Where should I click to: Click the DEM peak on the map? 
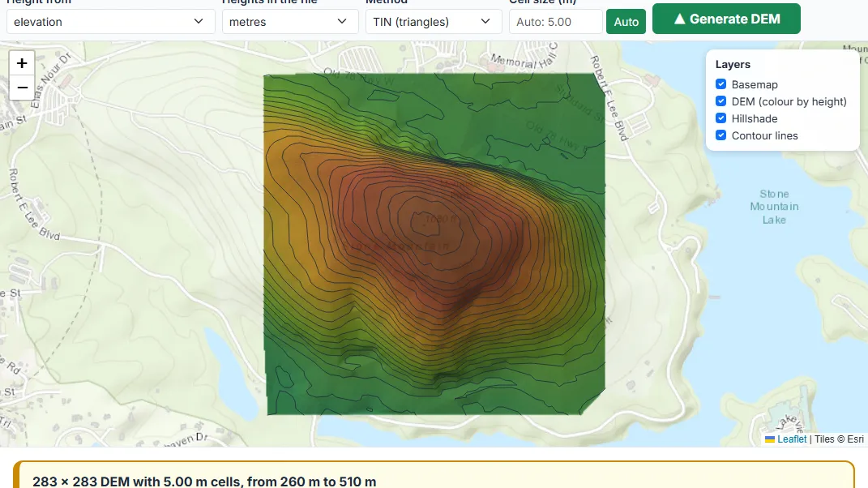click(425, 223)
